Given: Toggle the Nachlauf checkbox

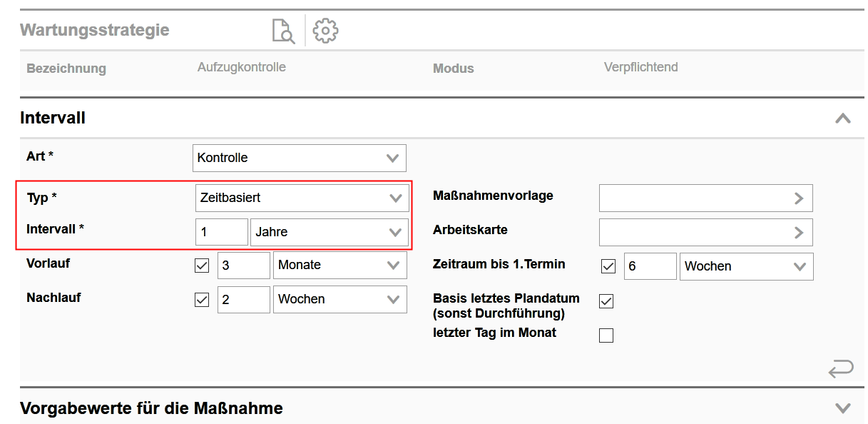Looking at the screenshot, I should (x=202, y=300).
